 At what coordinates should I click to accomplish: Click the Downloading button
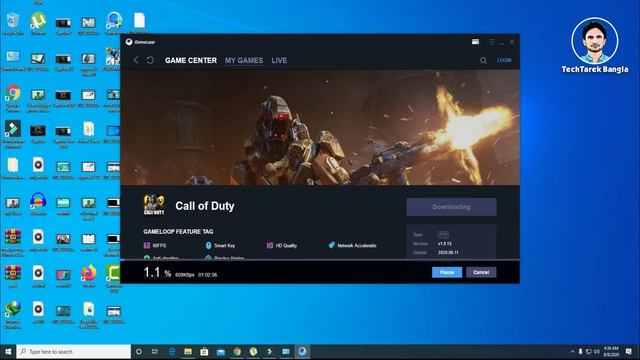[x=451, y=207]
